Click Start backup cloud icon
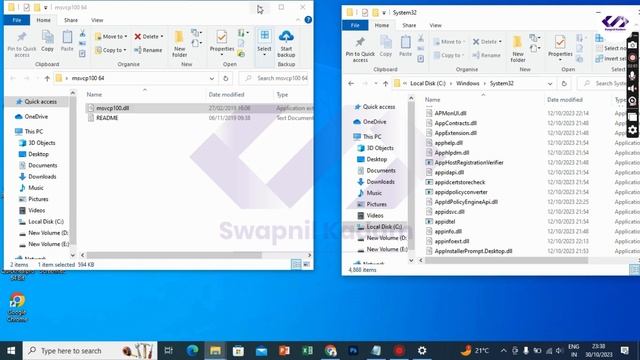 click(x=286, y=43)
